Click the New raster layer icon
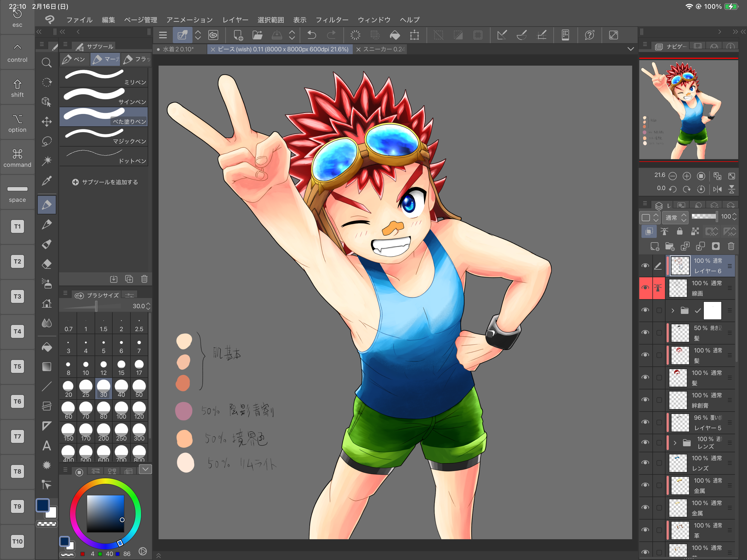 (x=655, y=246)
